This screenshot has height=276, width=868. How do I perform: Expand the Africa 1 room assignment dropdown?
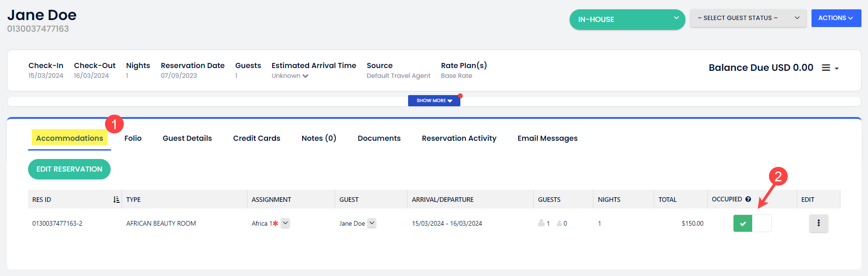(x=285, y=223)
